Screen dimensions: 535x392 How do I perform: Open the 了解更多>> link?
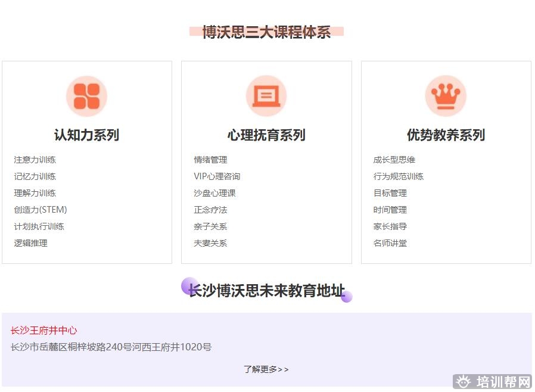pyautogui.click(x=266, y=369)
